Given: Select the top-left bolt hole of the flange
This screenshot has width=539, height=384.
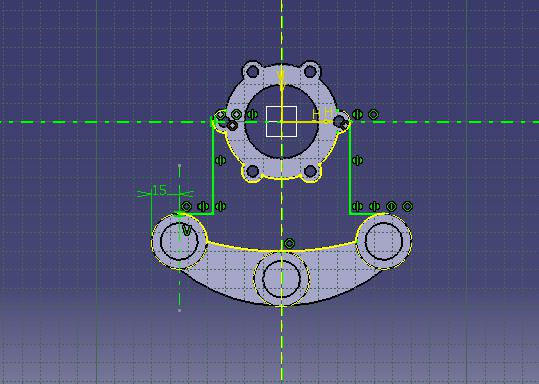Looking at the screenshot, I should [x=253, y=72].
